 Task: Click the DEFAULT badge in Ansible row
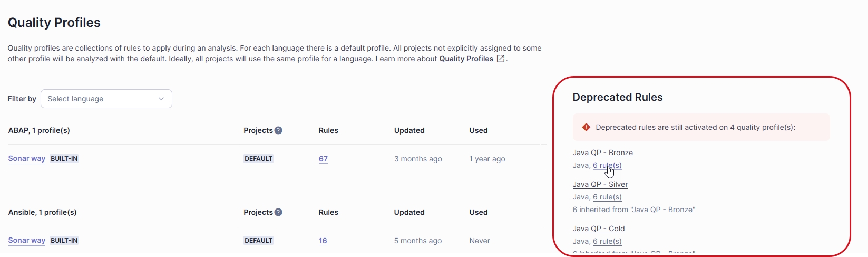pos(258,241)
